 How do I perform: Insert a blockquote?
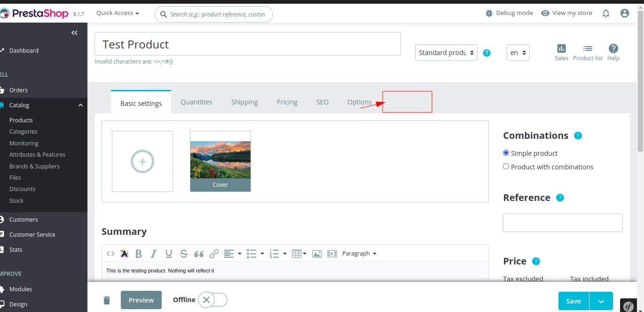(199, 254)
